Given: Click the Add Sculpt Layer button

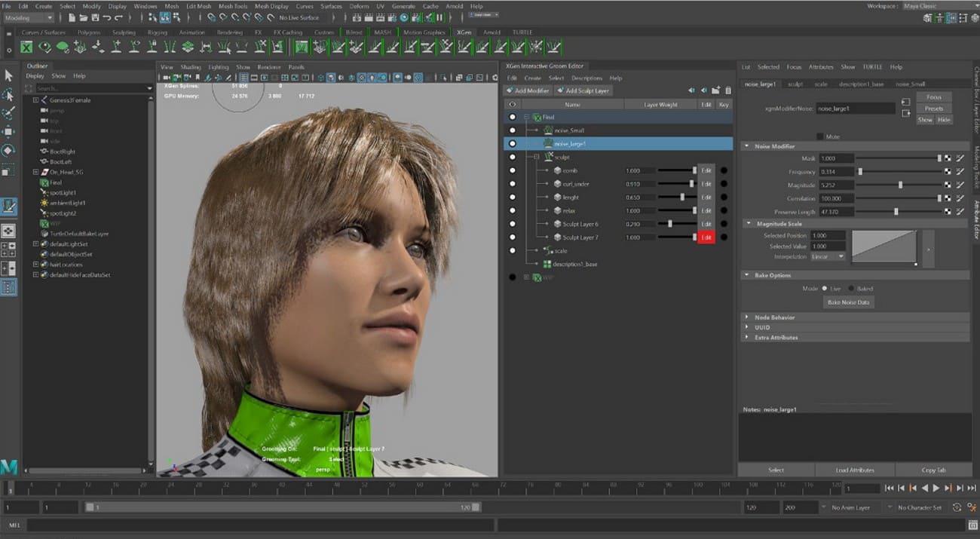Looking at the screenshot, I should (583, 90).
